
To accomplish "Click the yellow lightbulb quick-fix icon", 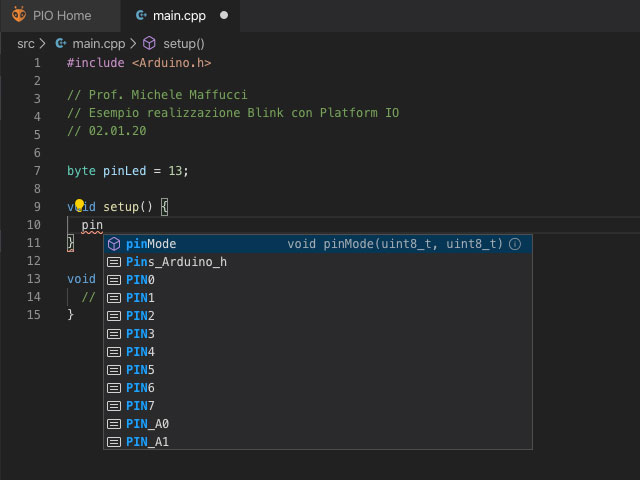I will point(80,206).
